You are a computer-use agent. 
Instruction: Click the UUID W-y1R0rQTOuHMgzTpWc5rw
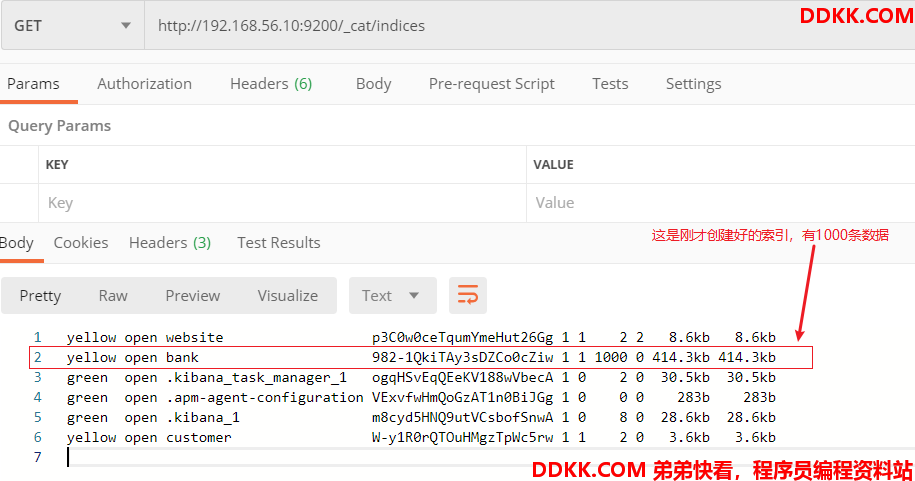pos(462,437)
